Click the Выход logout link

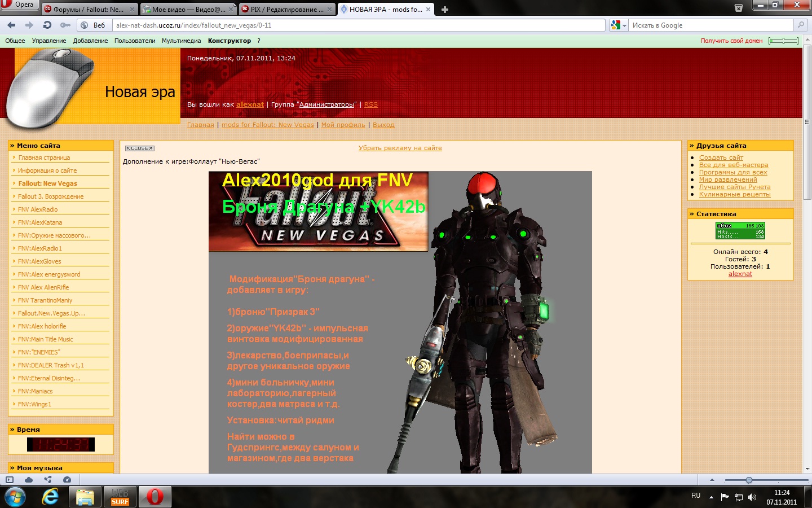pos(383,125)
